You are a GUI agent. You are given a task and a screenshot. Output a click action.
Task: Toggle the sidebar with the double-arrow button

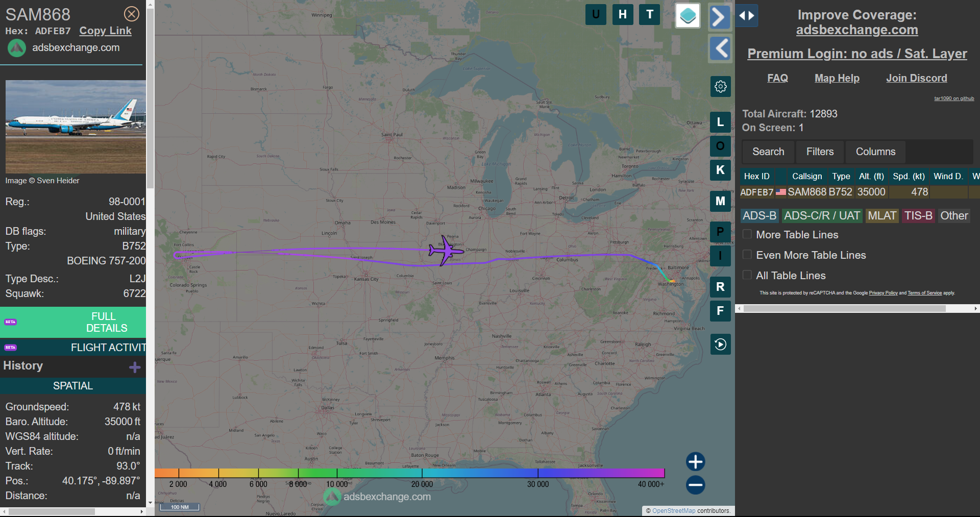tap(747, 16)
